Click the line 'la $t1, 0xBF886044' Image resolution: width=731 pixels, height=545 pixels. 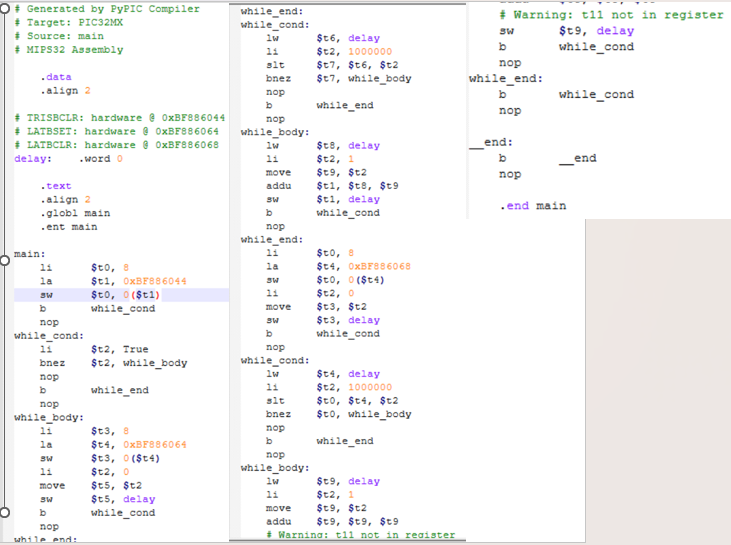(113, 281)
